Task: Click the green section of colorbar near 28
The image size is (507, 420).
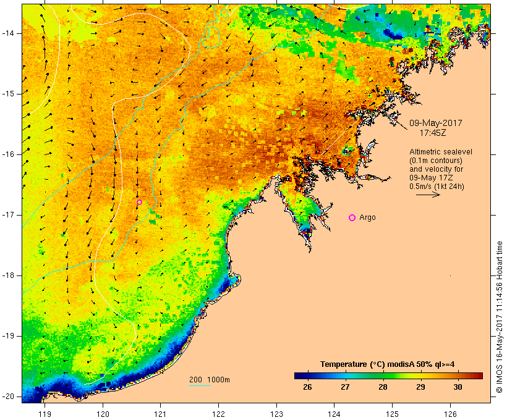Action: click(383, 376)
